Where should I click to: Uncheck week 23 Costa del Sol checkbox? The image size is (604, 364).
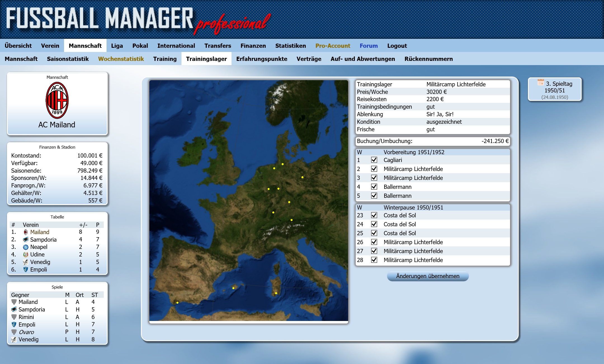[x=374, y=215]
